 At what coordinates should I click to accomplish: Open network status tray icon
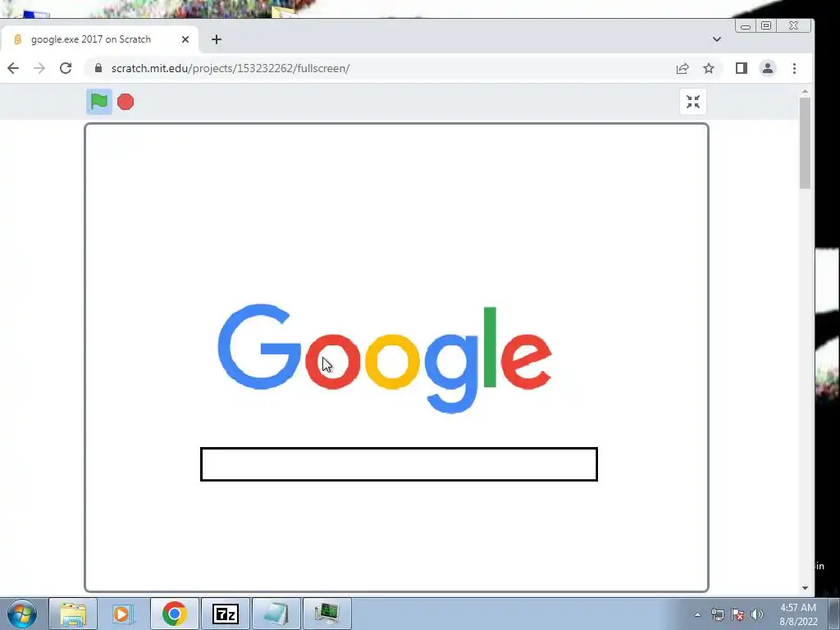[x=717, y=614]
